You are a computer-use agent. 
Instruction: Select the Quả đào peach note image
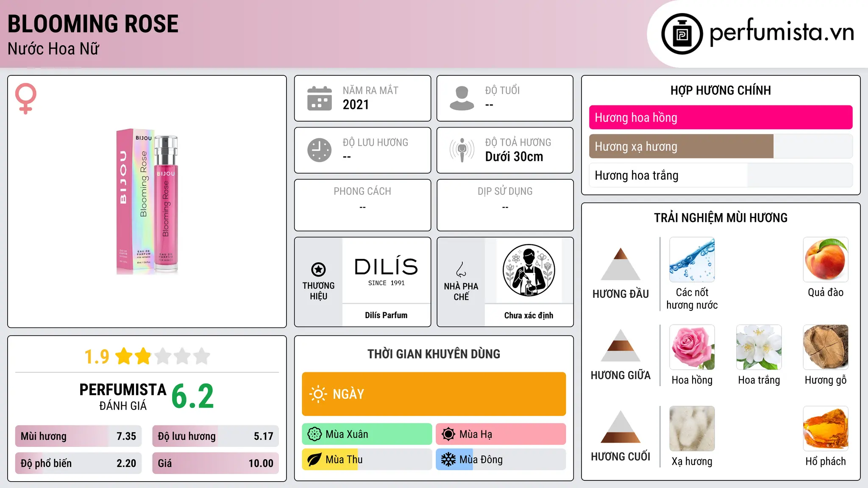[826, 260]
